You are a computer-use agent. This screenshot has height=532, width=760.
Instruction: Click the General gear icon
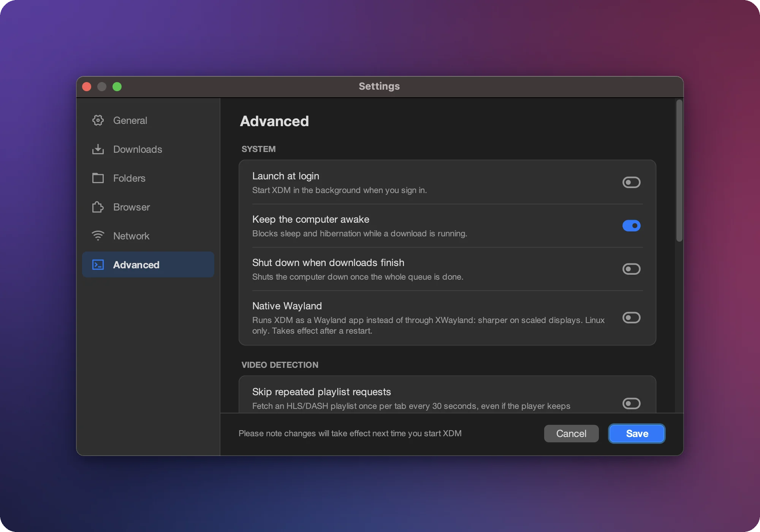[98, 120]
